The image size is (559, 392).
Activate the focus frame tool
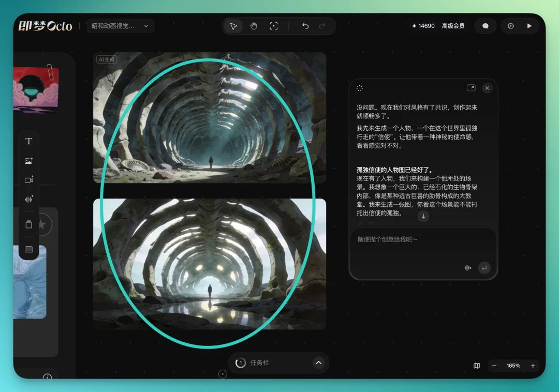[x=273, y=26]
